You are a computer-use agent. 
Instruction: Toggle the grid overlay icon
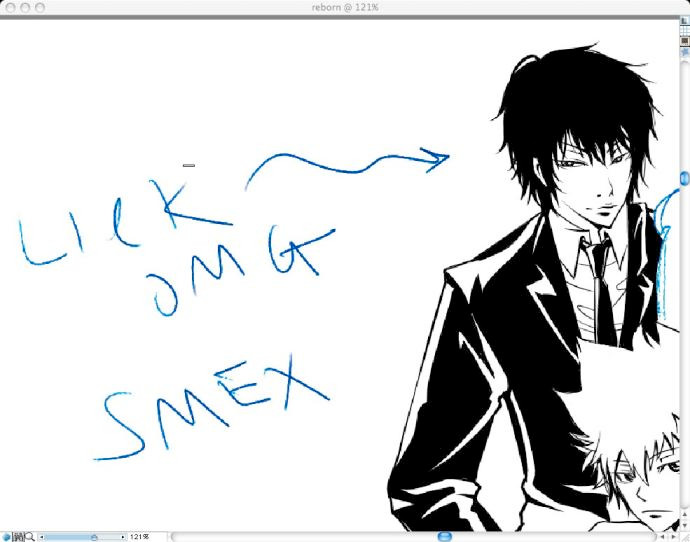tap(685, 30)
